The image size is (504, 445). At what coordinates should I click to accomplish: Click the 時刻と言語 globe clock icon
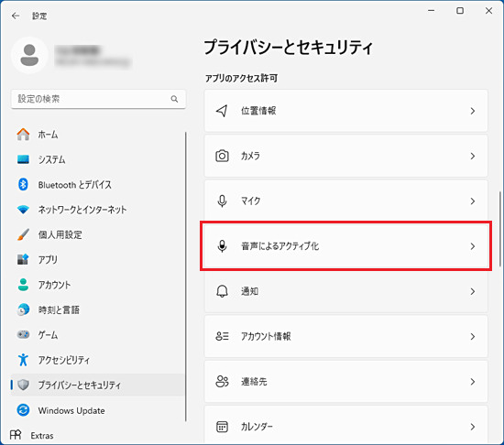coord(23,309)
